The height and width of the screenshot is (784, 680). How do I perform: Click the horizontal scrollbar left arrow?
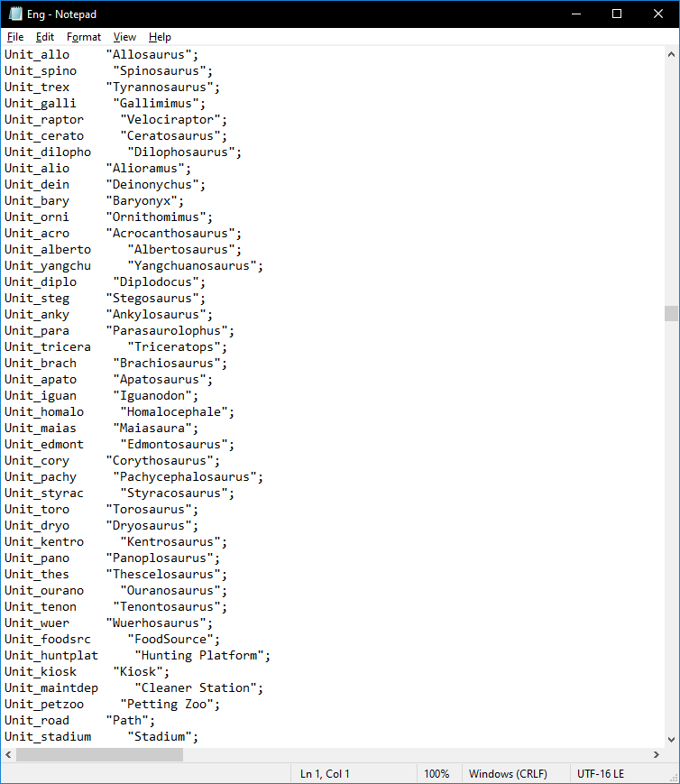click(8, 754)
